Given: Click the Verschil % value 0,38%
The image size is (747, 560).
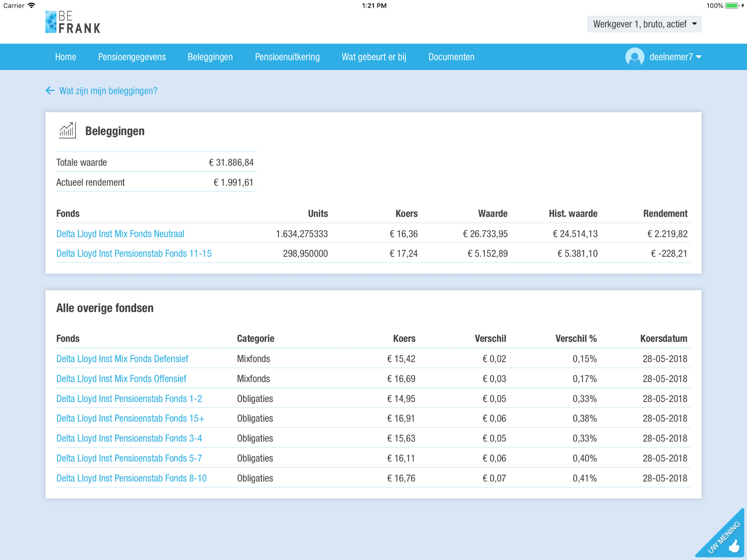Looking at the screenshot, I should [x=585, y=418].
